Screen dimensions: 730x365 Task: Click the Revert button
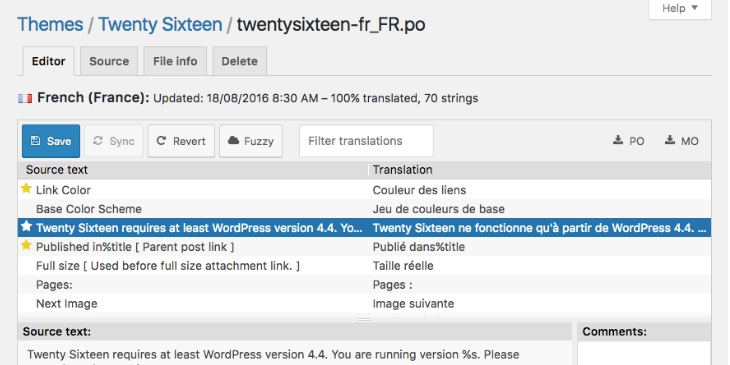point(181,141)
